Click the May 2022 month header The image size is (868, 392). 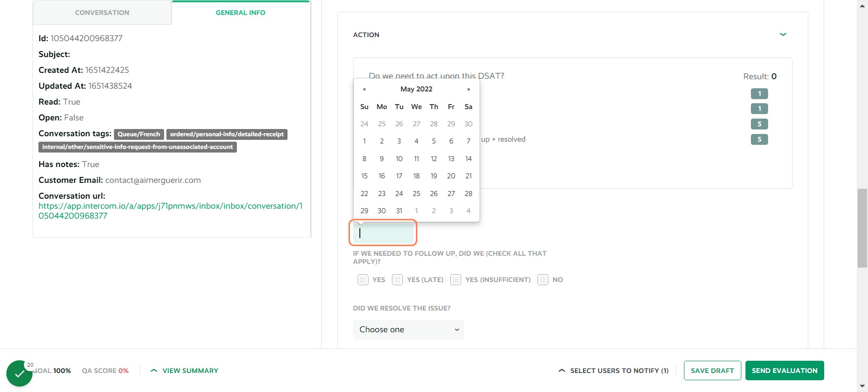tap(416, 89)
